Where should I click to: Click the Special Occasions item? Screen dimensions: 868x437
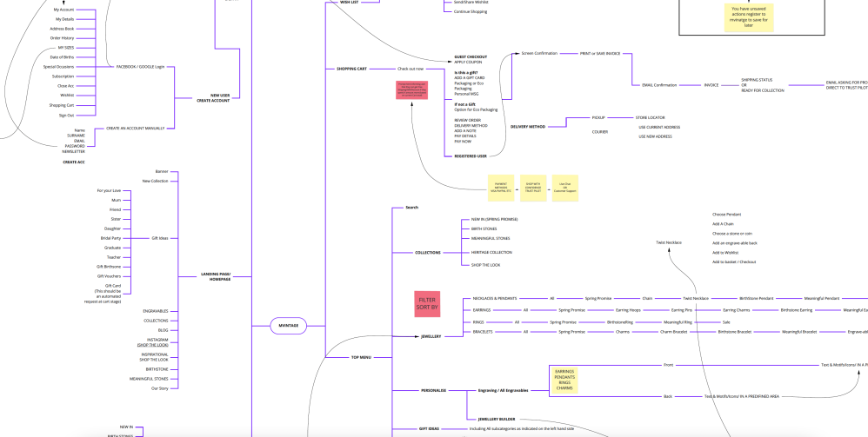pos(58,66)
